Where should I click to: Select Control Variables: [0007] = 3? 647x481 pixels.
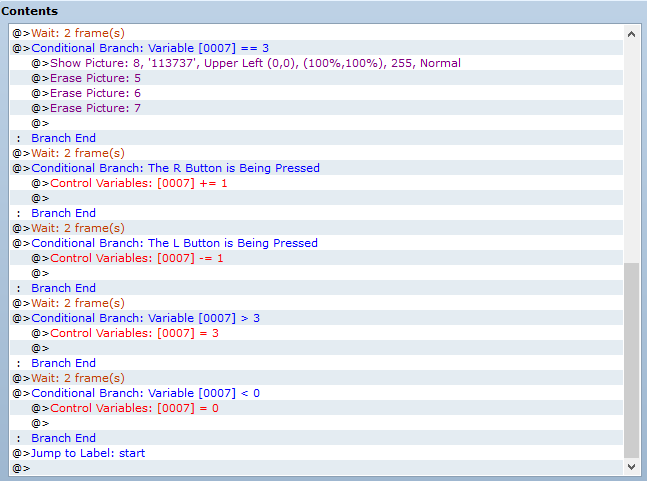(x=316, y=333)
